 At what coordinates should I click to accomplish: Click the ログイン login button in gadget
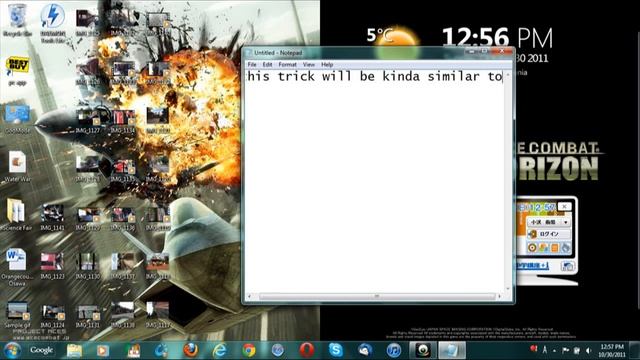pyautogui.click(x=549, y=234)
